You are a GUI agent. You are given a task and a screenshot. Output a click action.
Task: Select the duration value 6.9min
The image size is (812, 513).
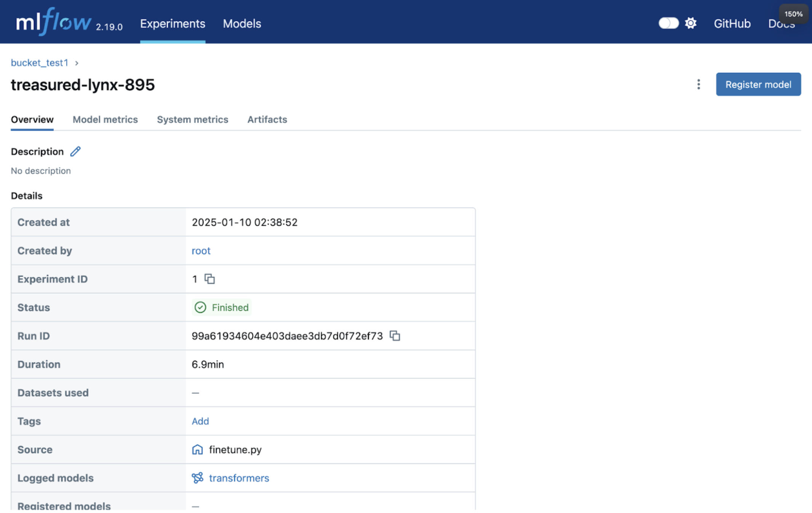(x=208, y=364)
